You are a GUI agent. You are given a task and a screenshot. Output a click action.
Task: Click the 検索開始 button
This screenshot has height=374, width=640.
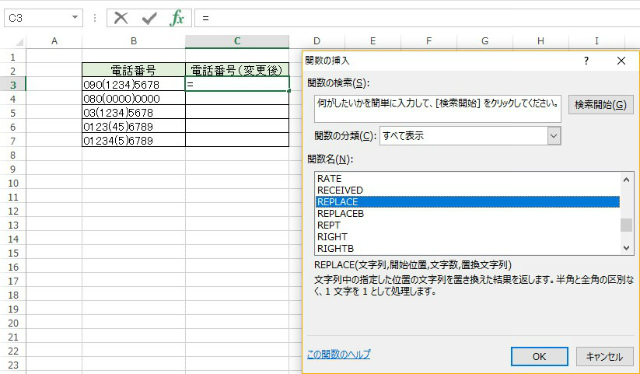tap(600, 105)
